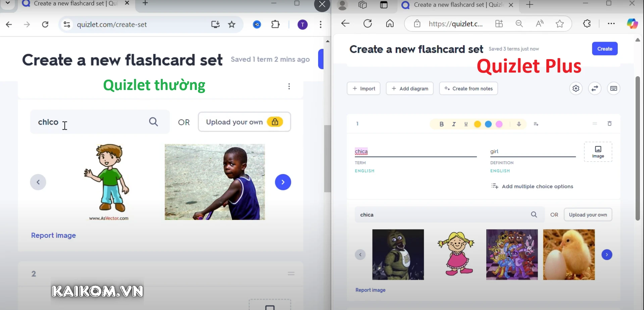Screen dimensions: 644x310
Task: Activate the microphone dictation icon
Action: (x=519, y=124)
